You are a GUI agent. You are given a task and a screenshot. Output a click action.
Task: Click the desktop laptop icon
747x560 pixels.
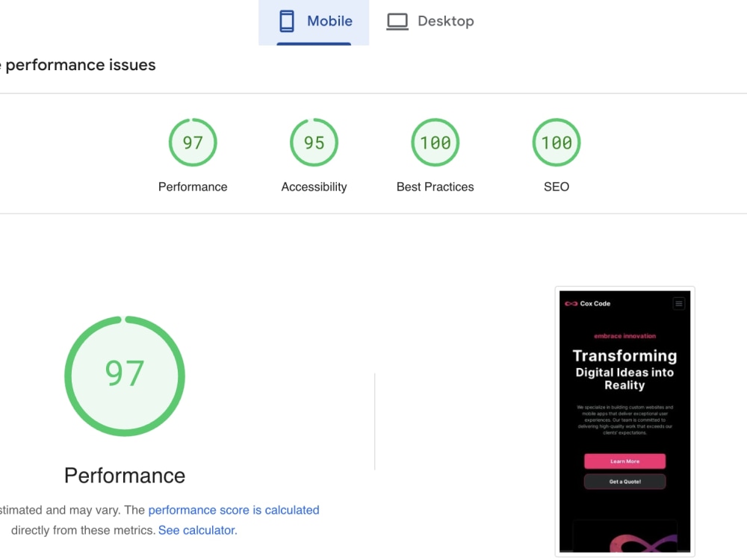tap(397, 22)
